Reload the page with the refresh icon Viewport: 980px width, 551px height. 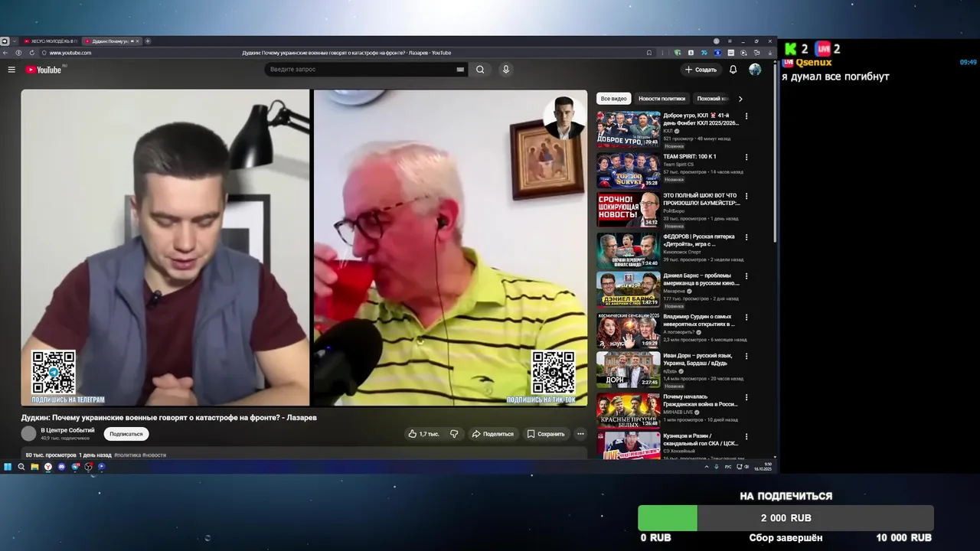32,53
